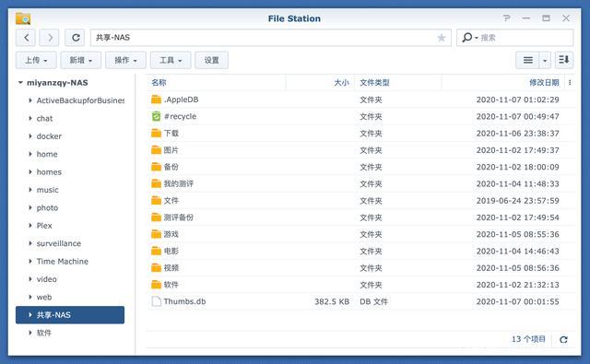This screenshot has height=364, width=590.
Task: Select the 下载 folder icon
Action: (156, 133)
